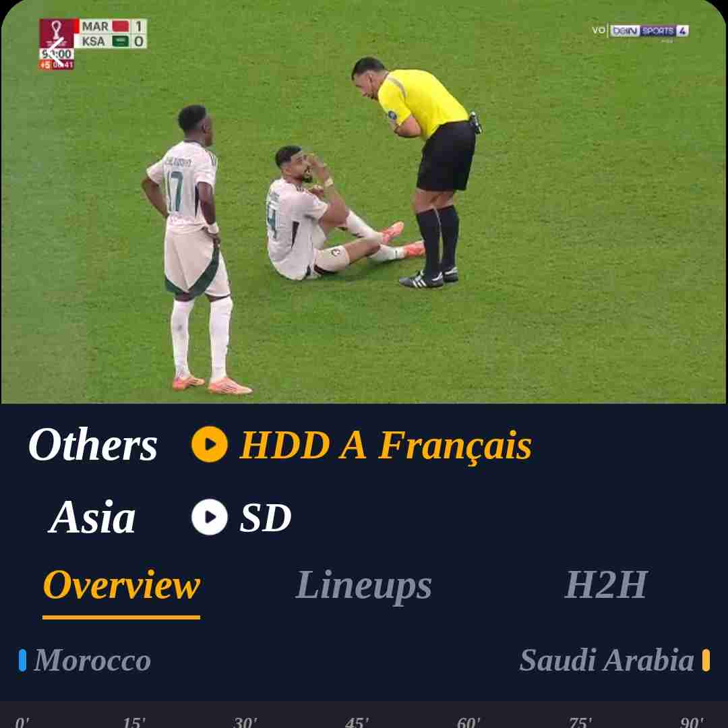
Task: Tap the yellow Saudi Arabia team indicator
Action: (x=706, y=660)
